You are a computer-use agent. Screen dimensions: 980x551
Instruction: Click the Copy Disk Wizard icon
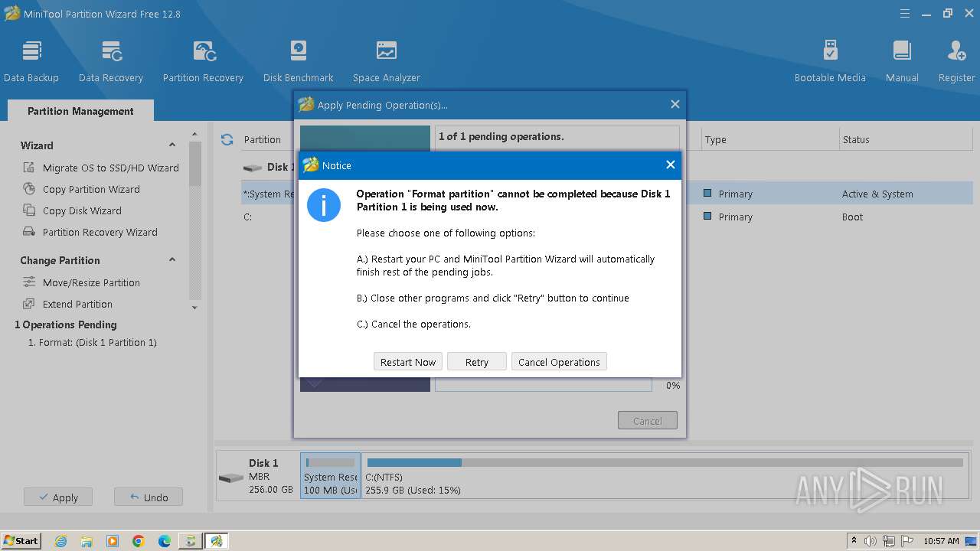(29, 210)
